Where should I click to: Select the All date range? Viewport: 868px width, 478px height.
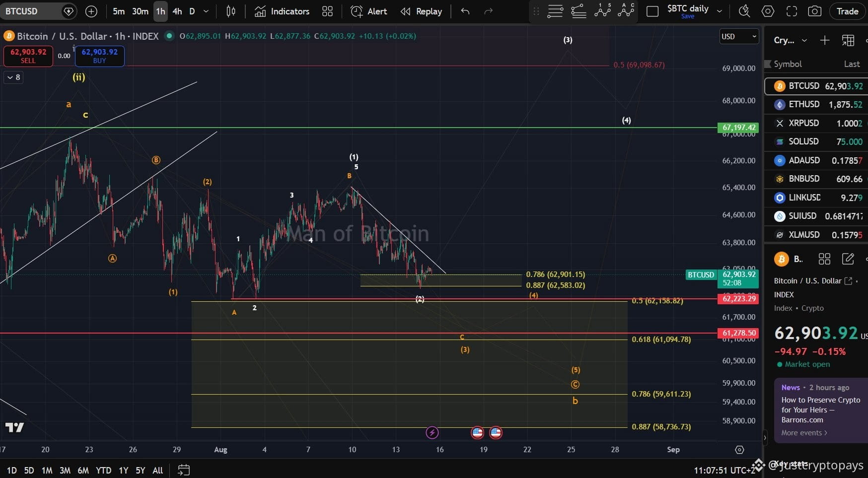point(157,470)
